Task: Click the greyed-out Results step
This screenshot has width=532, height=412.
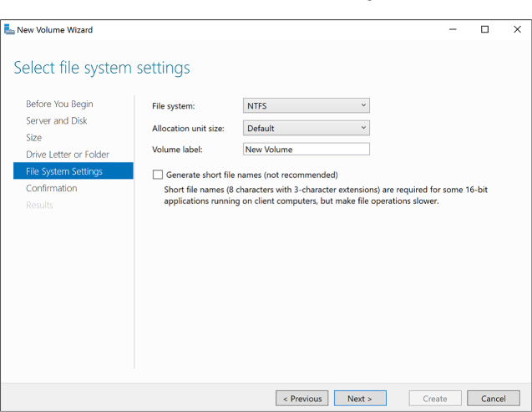Action: pos(39,205)
